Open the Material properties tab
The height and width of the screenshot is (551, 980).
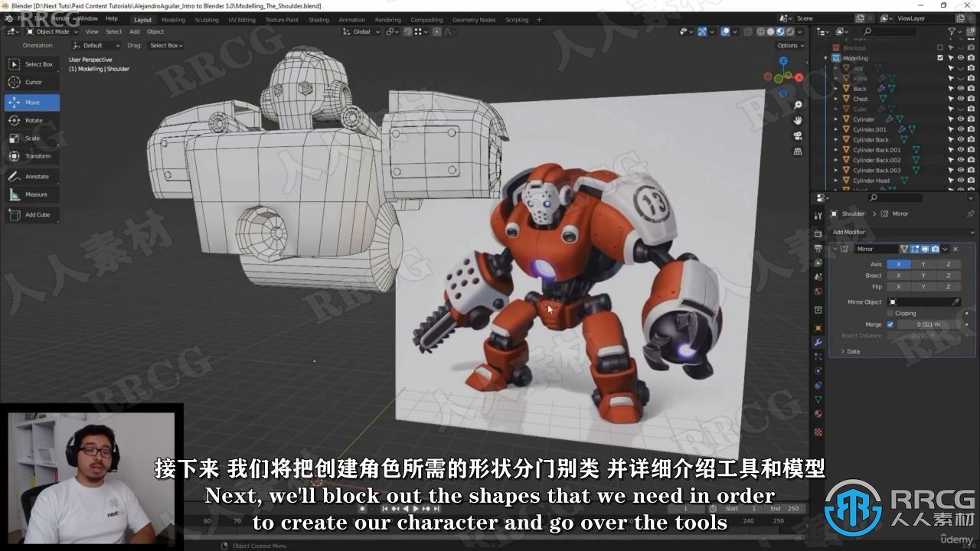click(x=818, y=414)
